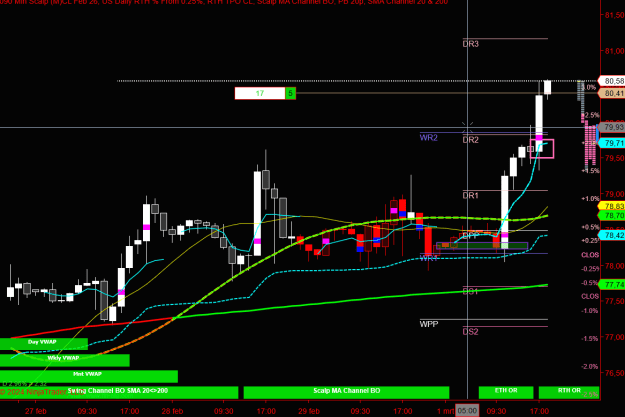Click the 1 mrt date label
The height and width of the screenshot is (417, 625).
coord(445,411)
